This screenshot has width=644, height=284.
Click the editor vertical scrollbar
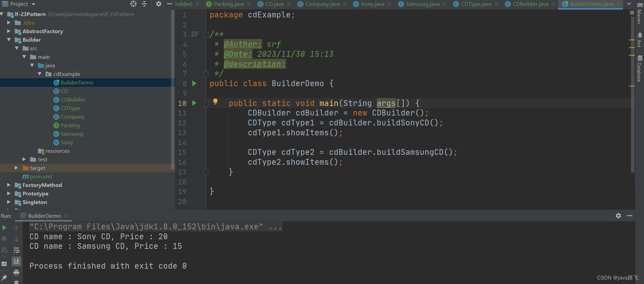click(x=633, y=94)
